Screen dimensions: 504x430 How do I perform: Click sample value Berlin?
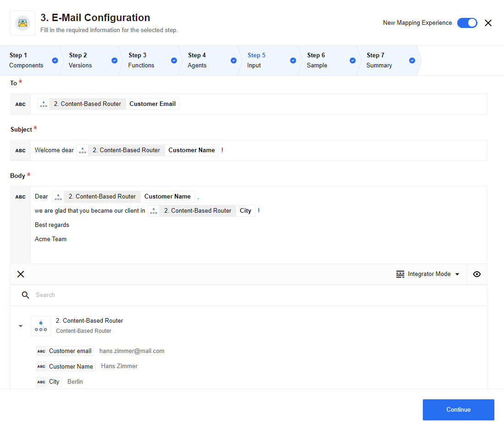click(75, 381)
